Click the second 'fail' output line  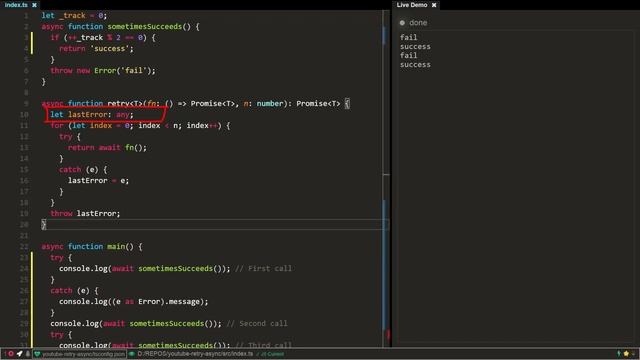point(409,56)
